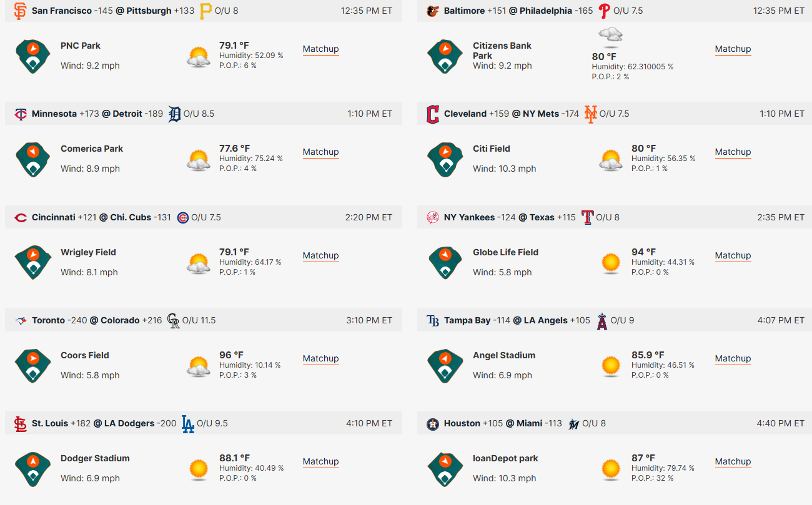This screenshot has width=812, height=505.
Task: Click the NY Mets logo
Action: (590, 114)
